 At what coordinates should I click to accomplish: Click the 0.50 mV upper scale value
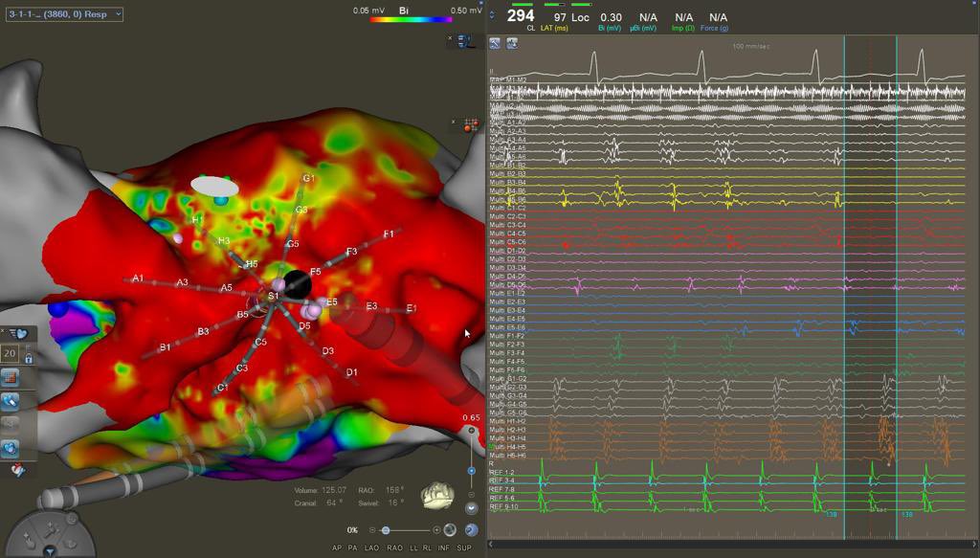coord(466,11)
